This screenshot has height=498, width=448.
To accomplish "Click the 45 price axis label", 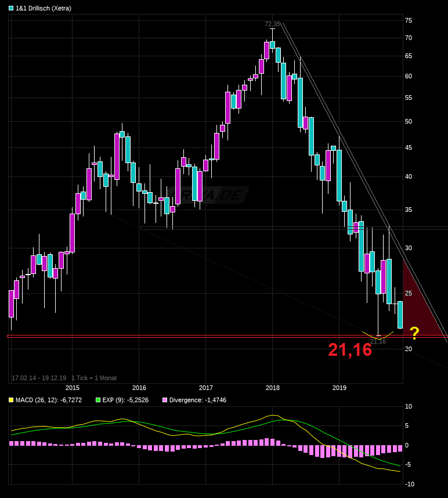I will point(409,147).
